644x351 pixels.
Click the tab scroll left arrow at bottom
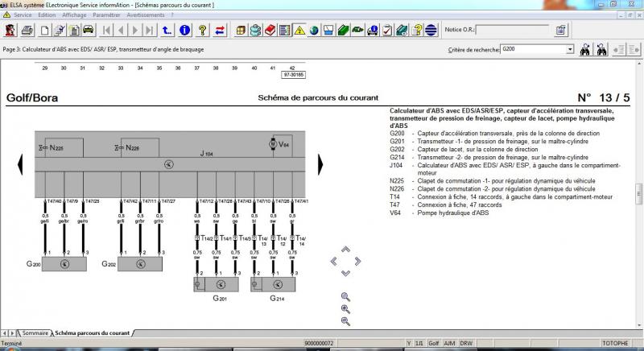click(x=5, y=333)
